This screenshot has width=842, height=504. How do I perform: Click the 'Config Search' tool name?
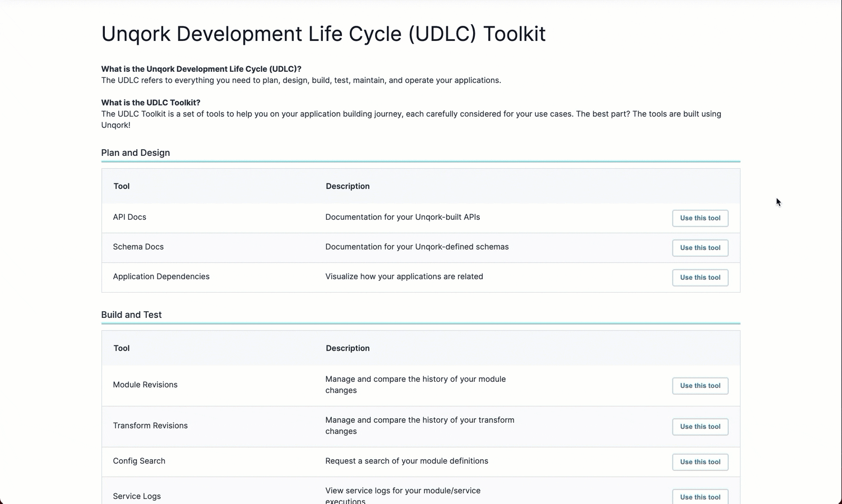coord(139,461)
